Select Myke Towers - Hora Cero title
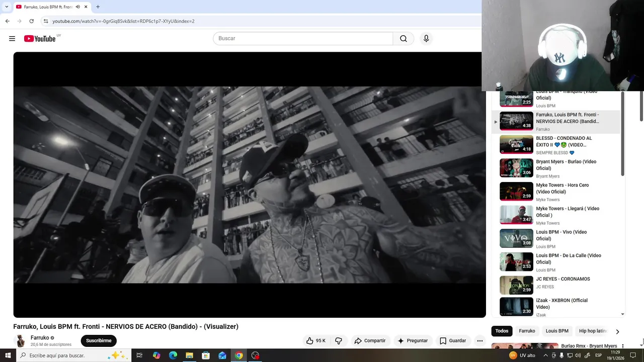The image size is (644, 362). click(x=562, y=189)
